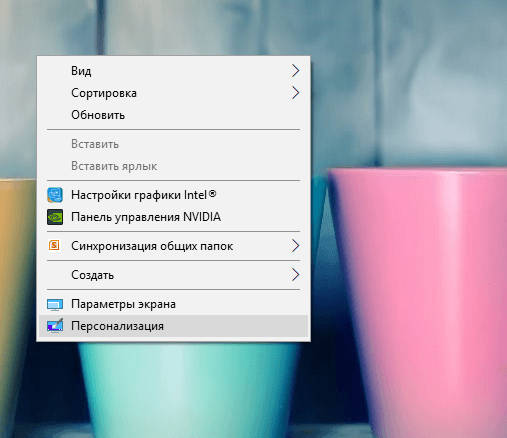Choose the highlighted Персонализация entry
Viewport: 507px width, 438px height.
173,326
